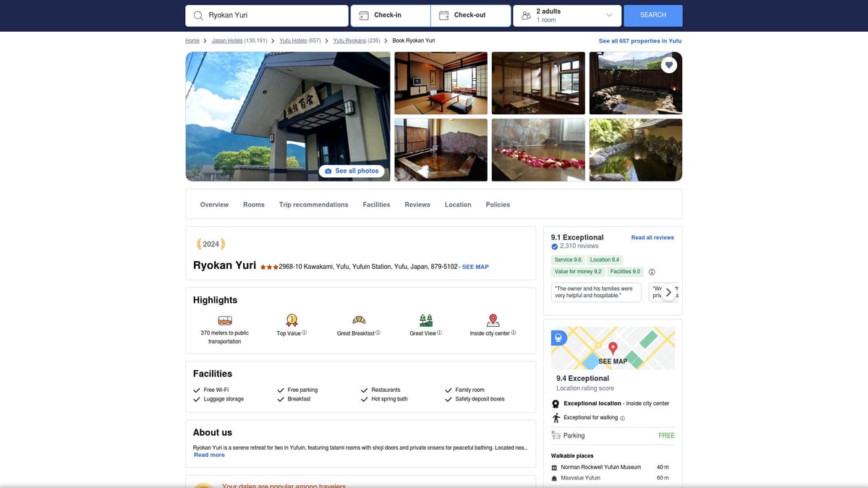Open the Policies tab
This screenshot has height=488, width=868.
tap(498, 205)
